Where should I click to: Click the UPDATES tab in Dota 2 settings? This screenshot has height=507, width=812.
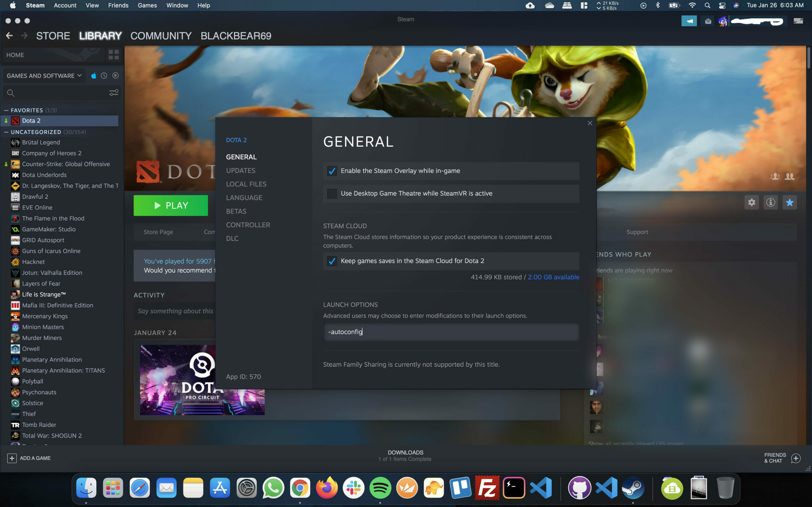[x=240, y=170]
